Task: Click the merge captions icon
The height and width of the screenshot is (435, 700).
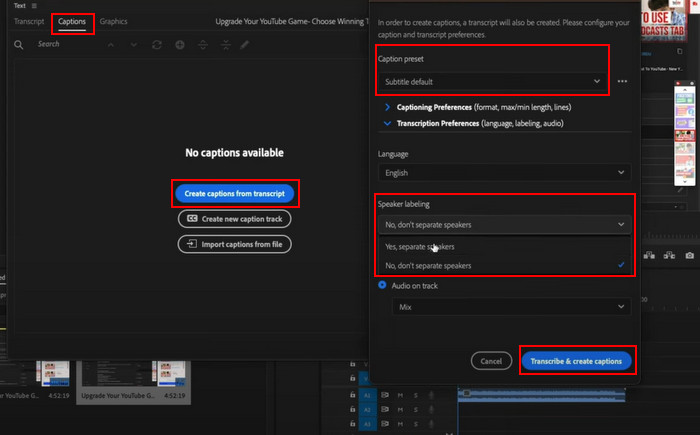Action: tap(226, 45)
